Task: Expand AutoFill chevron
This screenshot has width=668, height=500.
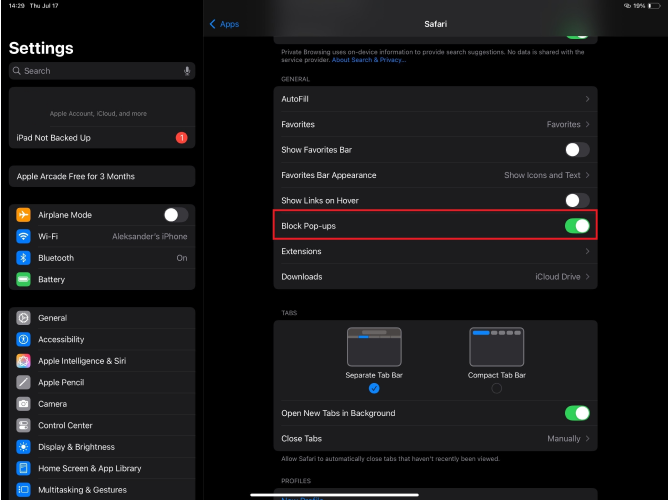Action: point(587,99)
